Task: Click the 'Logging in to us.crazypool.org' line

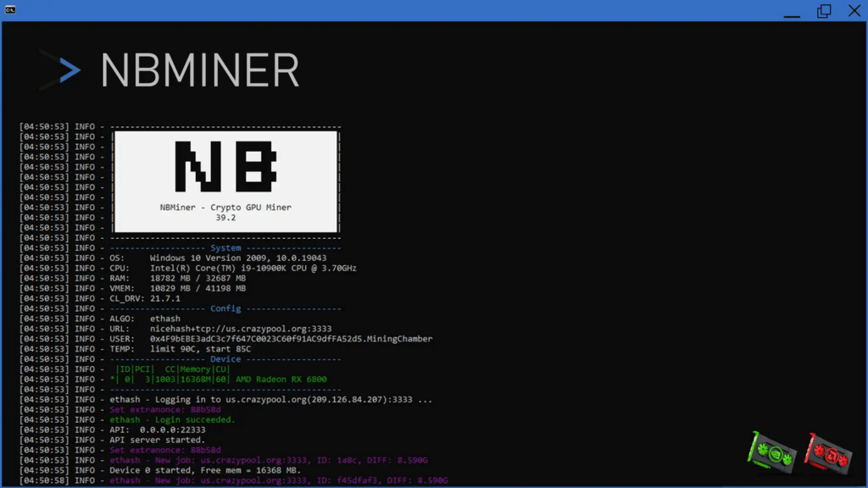Action: pyautogui.click(x=270, y=400)
